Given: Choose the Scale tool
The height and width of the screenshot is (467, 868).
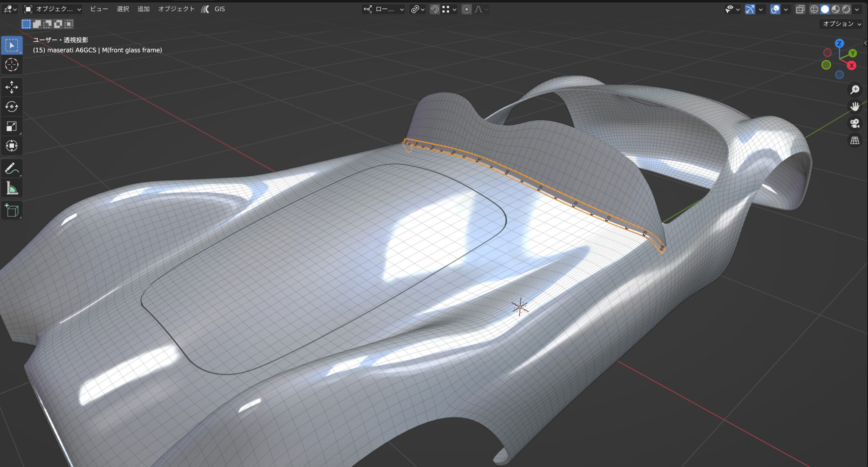Looking at the screenshot, I should [12, 126].
